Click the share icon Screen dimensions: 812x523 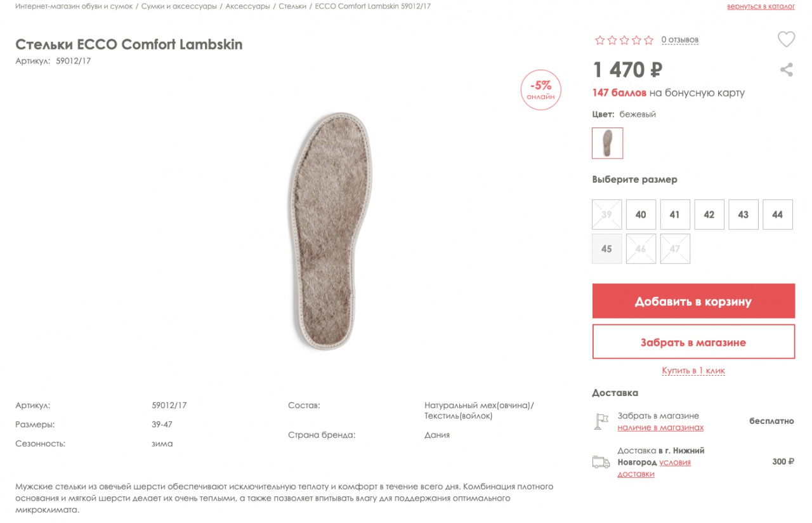click(x=786, y=70)
